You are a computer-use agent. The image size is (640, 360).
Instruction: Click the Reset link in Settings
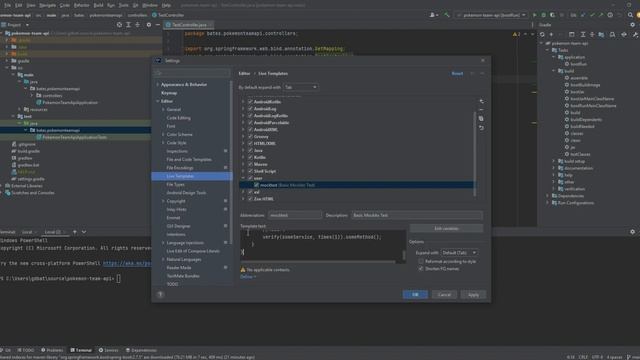click(x=457, y=73)
